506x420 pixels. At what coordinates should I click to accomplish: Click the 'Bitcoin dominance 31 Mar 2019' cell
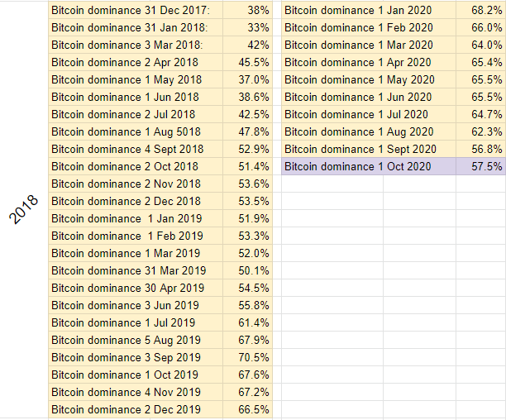point(136,270)
